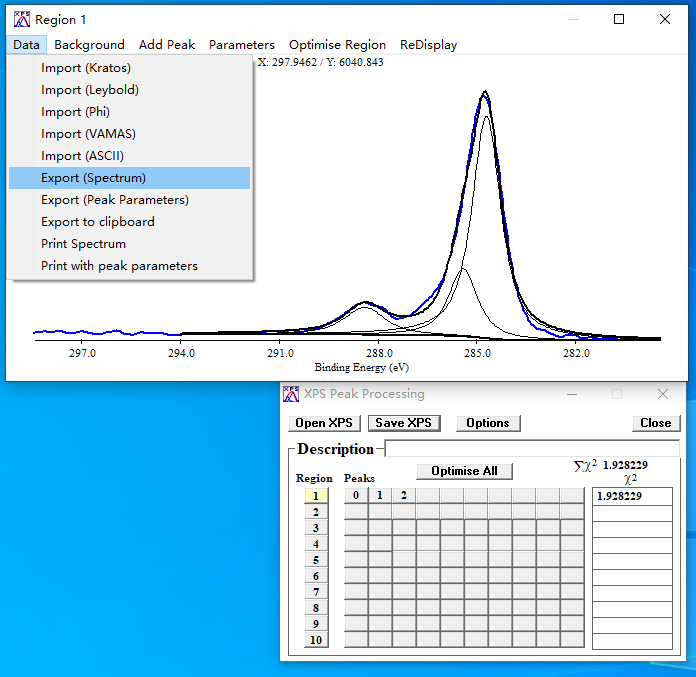Select Peak 1 of Region 1
The image size is (696, 677).
pyautogui.click(x=380, y=495)
